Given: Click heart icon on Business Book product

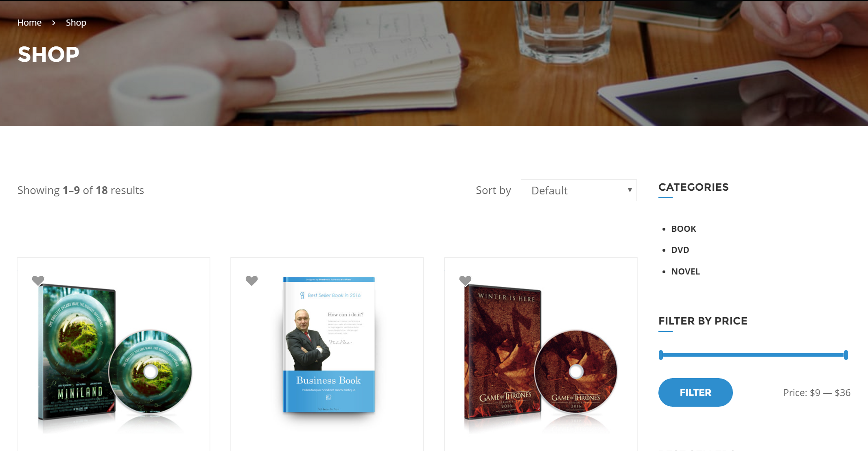Looking at the screenshot, I should pos(251,281).
